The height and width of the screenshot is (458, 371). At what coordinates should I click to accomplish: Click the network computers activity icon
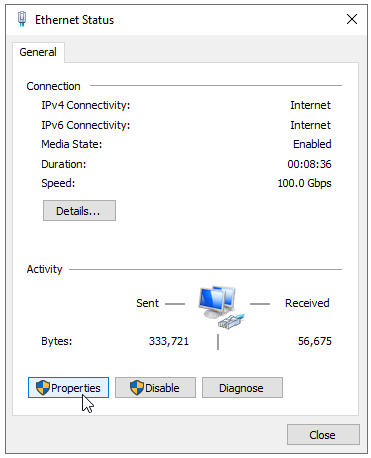click(221, 308)
